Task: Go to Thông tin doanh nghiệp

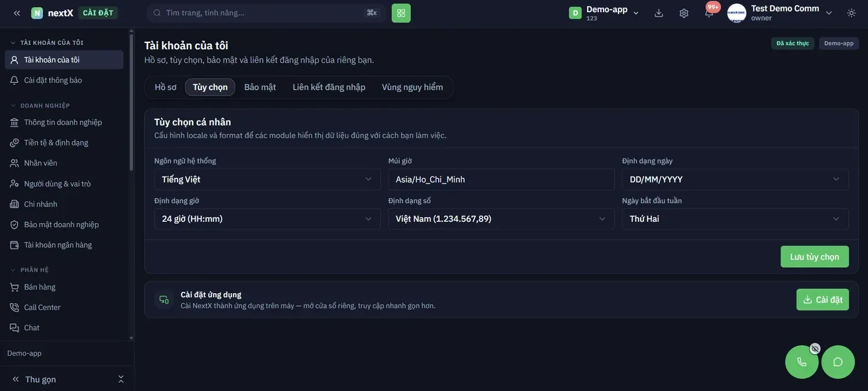Action: click(x=64, y=122)
